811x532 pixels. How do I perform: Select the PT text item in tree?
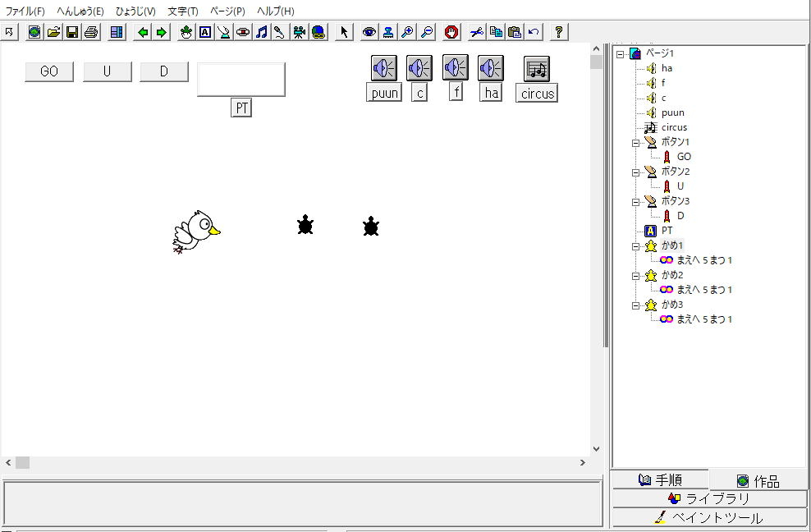[667, 231]
